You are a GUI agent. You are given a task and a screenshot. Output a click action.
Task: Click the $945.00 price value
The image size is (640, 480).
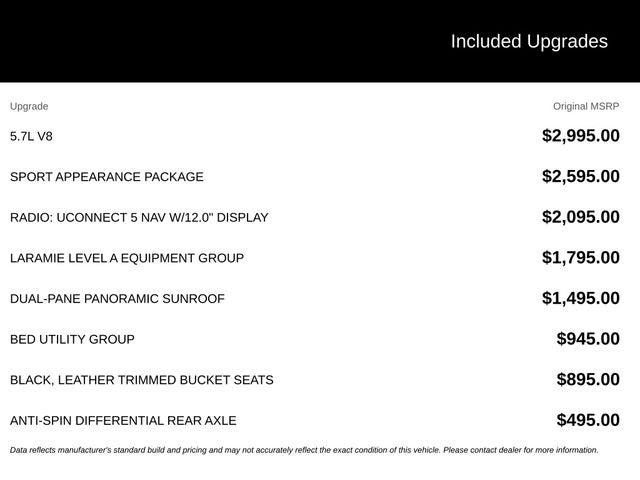[588, 339]
